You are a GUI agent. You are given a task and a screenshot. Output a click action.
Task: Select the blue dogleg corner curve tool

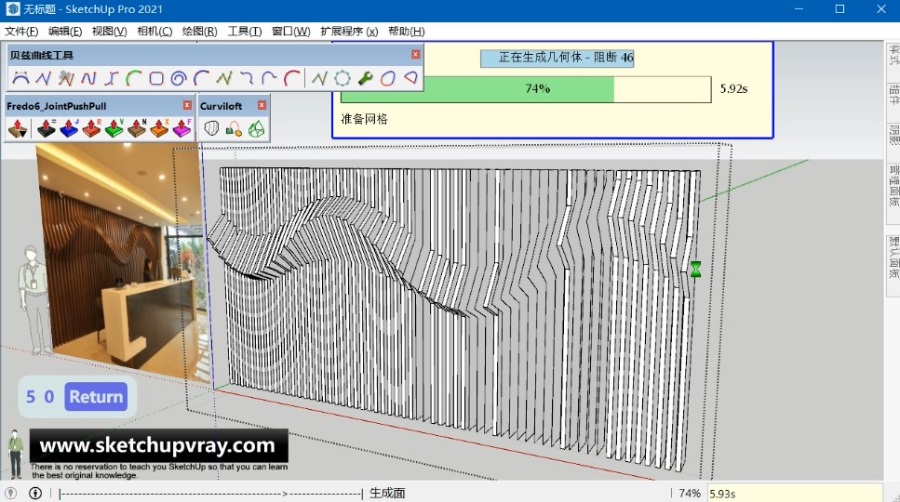[x=247, y=78]
